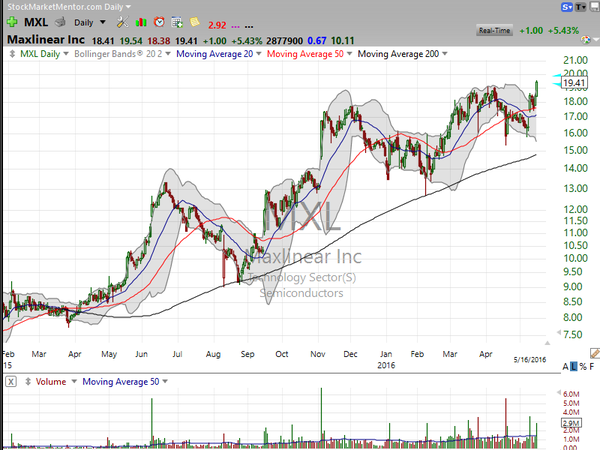Screen dimensions: 600x450
Task: Click the blue 0.67 value
Action: 316,41
